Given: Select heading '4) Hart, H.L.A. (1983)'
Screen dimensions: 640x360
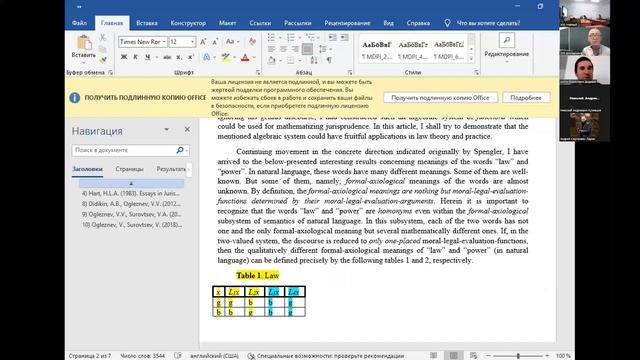Looking at the screenshot, I should point(131,193).
